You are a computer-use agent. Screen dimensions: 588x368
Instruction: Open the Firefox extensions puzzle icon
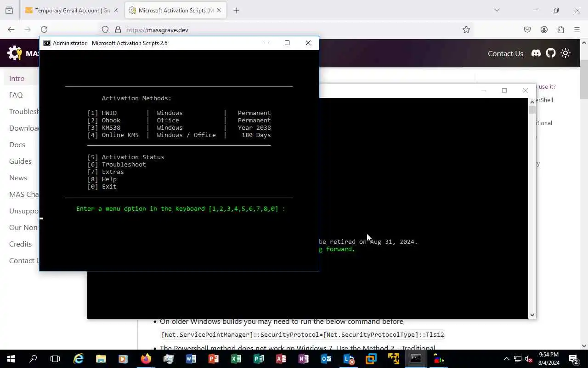(560, 30)
